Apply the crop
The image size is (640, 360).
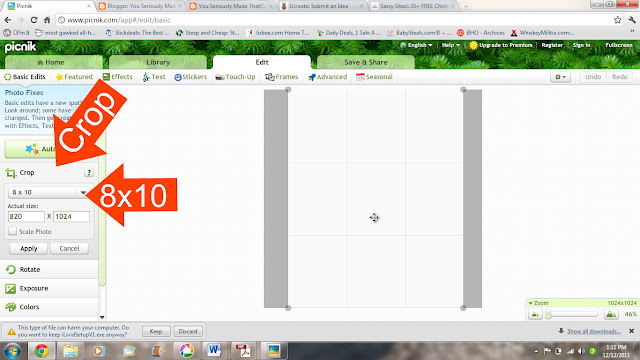pyautogui.click(x=29, y=248)
